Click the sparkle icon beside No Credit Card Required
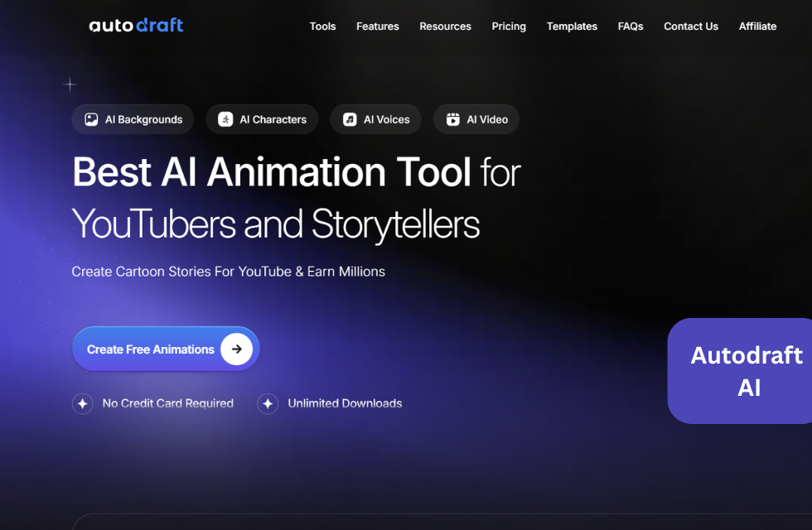 tap(82, 403)
